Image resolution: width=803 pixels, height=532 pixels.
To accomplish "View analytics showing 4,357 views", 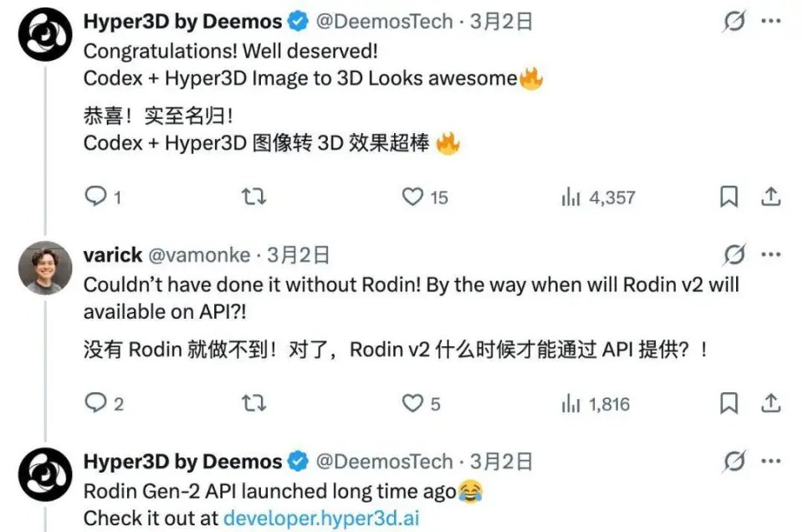I will pyautogui.click(x=598, y=197).
